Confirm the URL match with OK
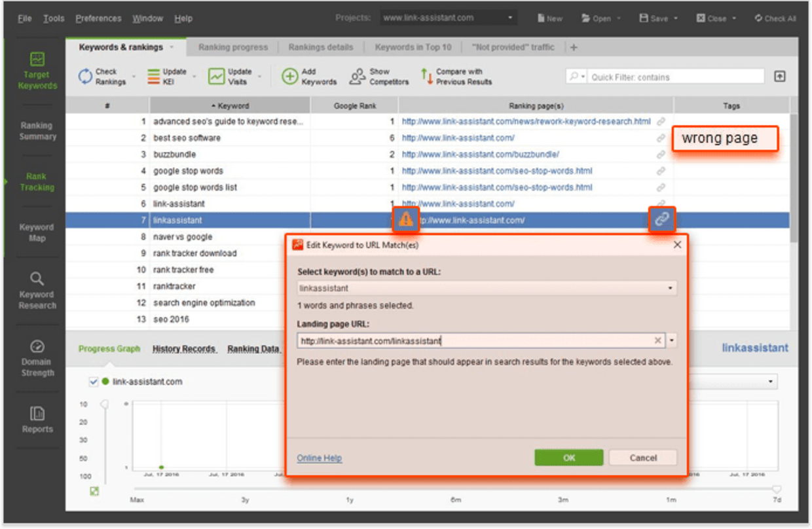This screenshot has width=812, height=529. [x=568, y=457]
